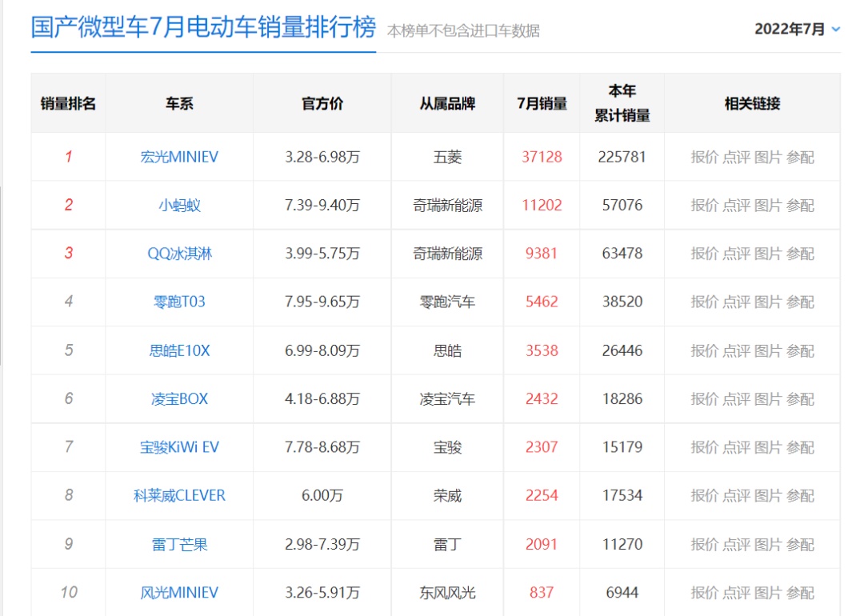Select the 11202 July sales figure
The image size is (864, 616).
click(542, 206)
